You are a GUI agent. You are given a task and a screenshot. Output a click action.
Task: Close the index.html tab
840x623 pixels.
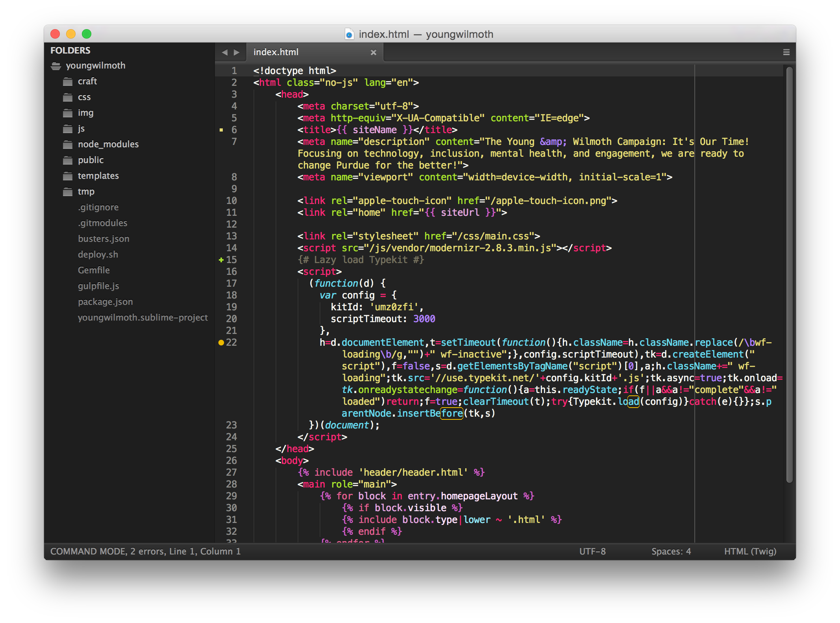coord(374,52)
